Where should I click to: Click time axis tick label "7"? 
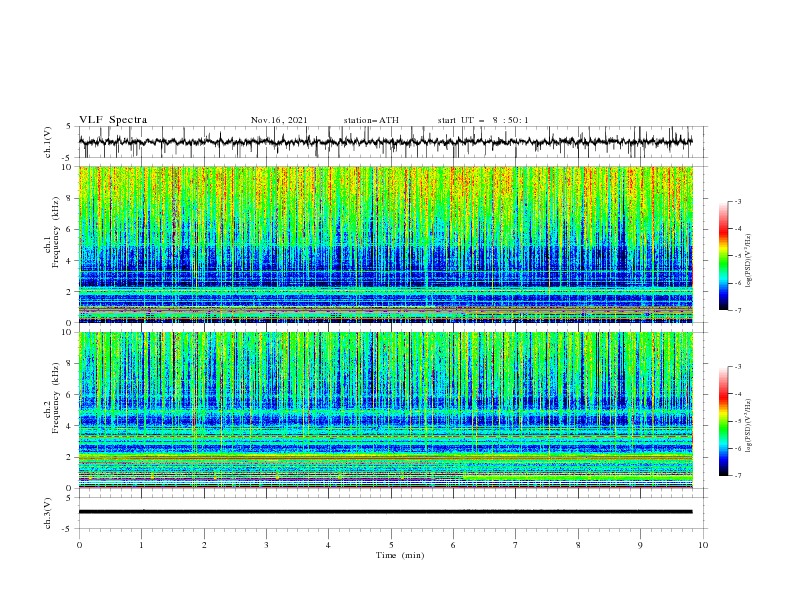pos(516,545)
